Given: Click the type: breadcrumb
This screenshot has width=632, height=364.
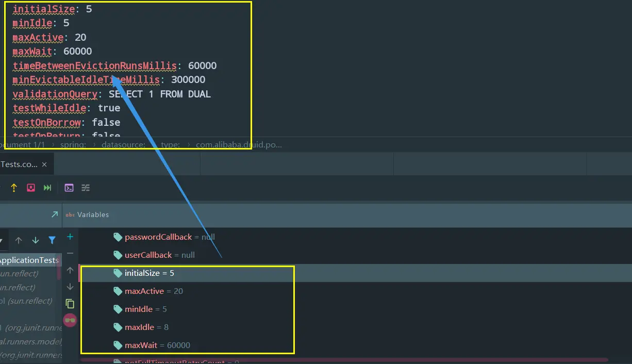Looking at the screenshot, I should [x=170, y=145].
